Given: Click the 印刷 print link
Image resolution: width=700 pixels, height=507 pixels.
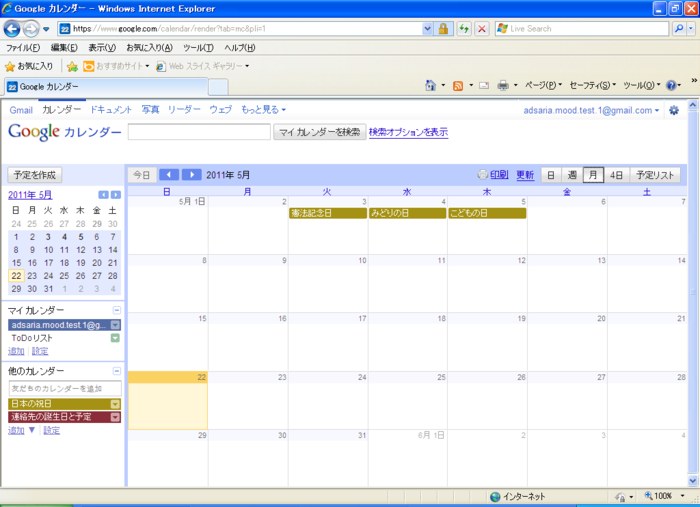Looking at the screenshot, I should (x=499, y=175).
